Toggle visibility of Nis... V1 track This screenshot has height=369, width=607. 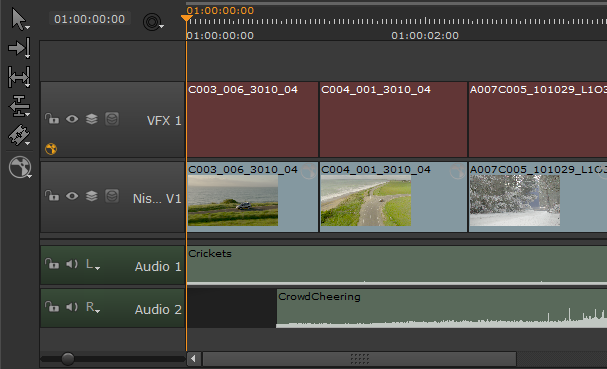point(72,196)
